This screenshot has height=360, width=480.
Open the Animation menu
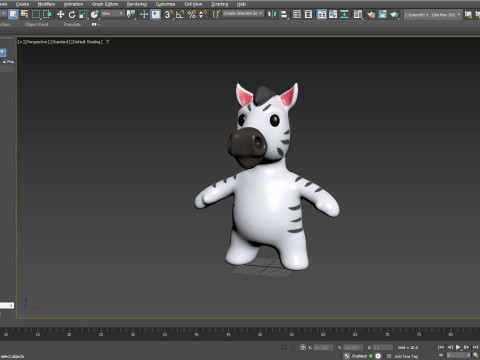pyautogui.click(x=73, y=4)
